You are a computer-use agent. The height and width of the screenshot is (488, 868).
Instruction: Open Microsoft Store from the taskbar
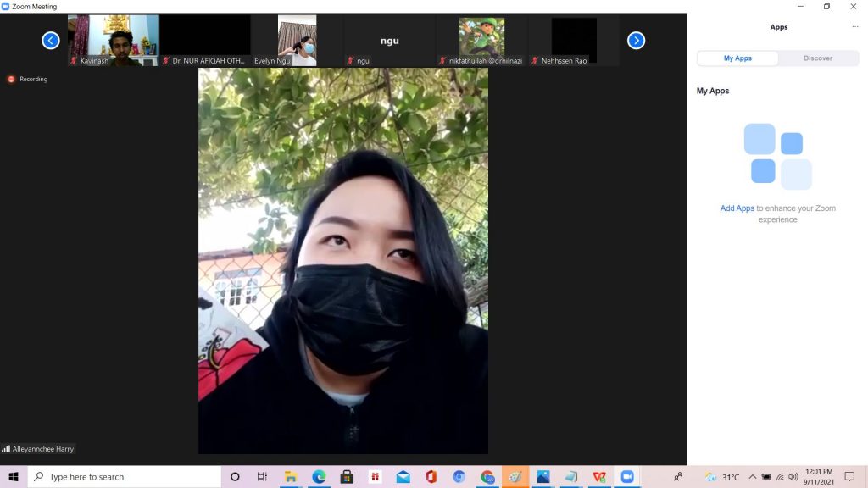347,477
